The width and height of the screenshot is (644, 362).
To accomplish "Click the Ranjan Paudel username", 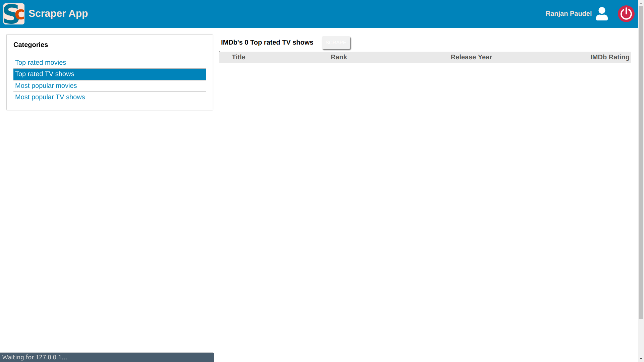I will point(569,14).
